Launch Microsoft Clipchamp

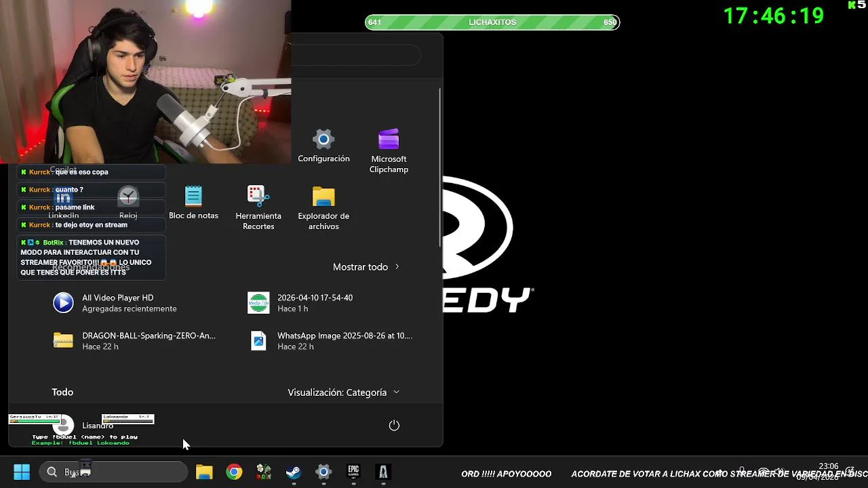coord(389,151)
